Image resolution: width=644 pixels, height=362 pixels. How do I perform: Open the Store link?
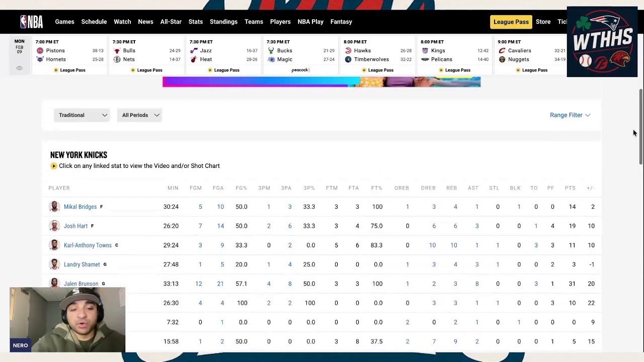tap(543, 22)
